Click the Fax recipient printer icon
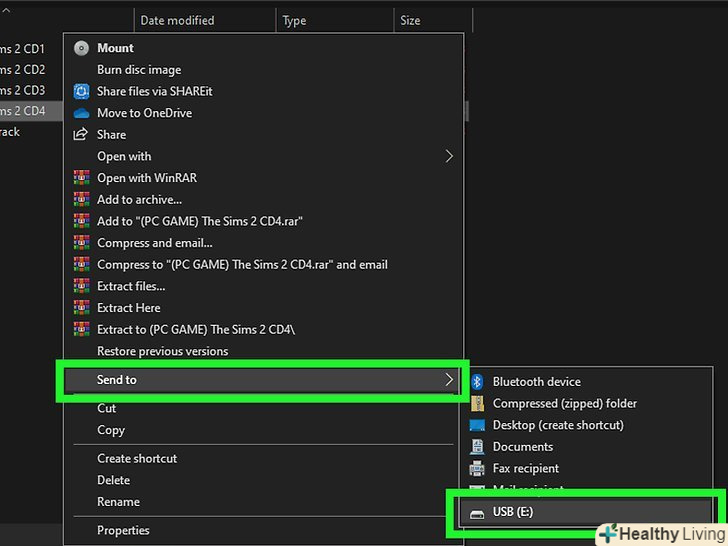The height and width of the screenshot is (546, 728). click(477, 468)
